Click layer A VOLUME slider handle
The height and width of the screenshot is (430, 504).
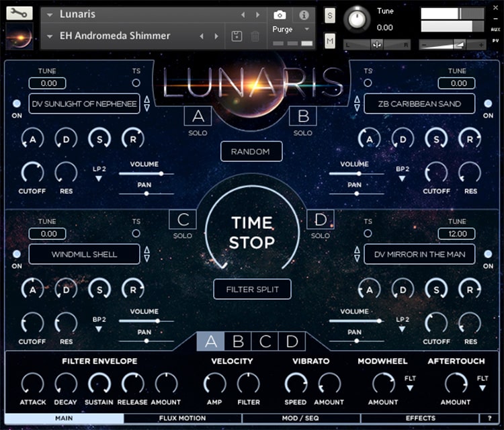coord(161,173)
